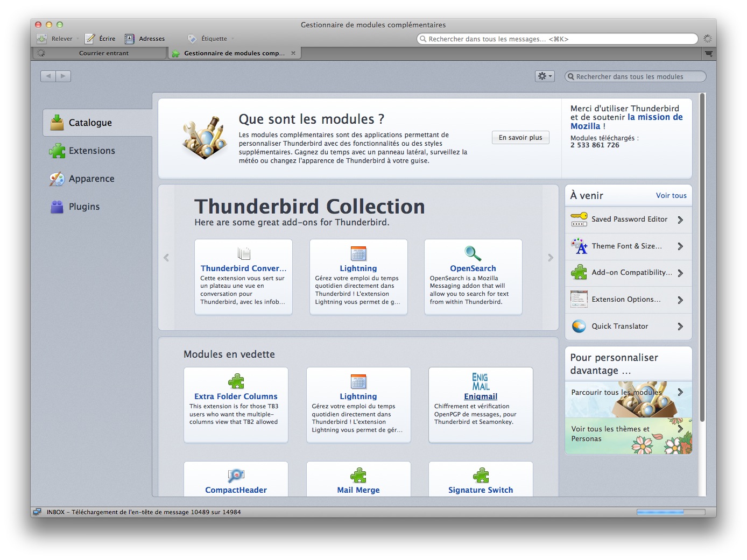This screenshot has width=747, height=560.
Task: Click the global message search field
Action: [557, 39]
